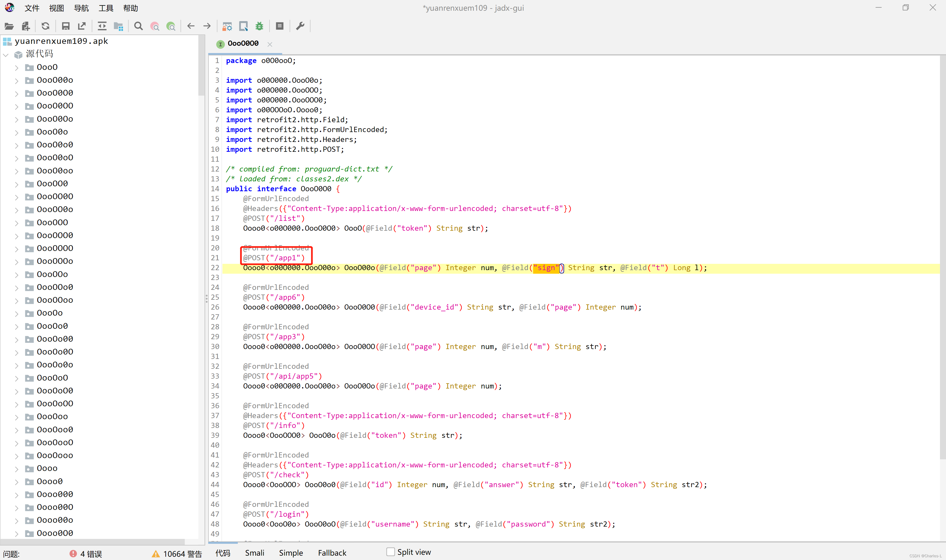Enable the Split view checkbox
The height and width of the screenshot is (560, 946).
pyautogui.click(x=391, y=552)
